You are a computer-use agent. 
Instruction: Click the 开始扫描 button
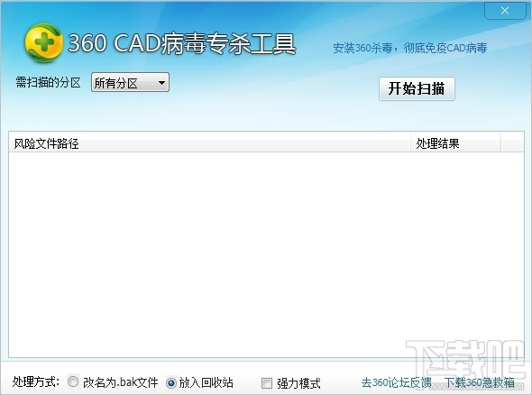coord(417,89)
